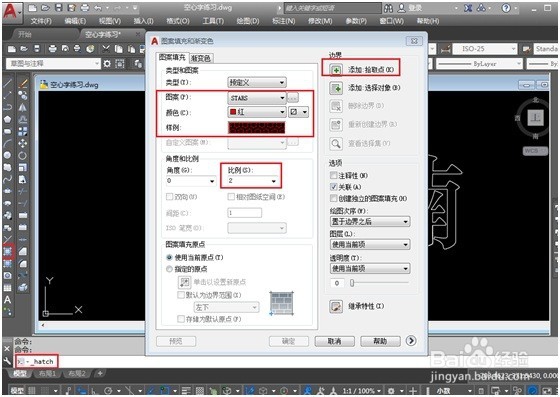
Task: Click the Cancel button in hatch dialog
Action: [x=335, y=341]
